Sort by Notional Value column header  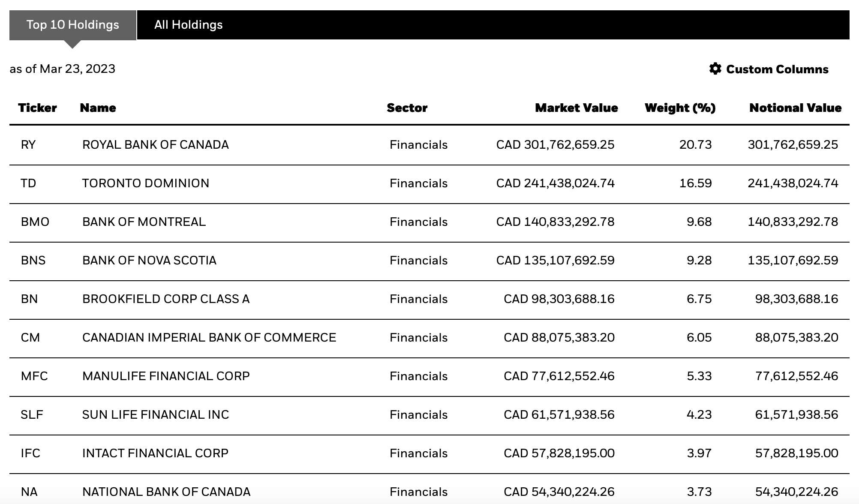[x=795, y=108]
